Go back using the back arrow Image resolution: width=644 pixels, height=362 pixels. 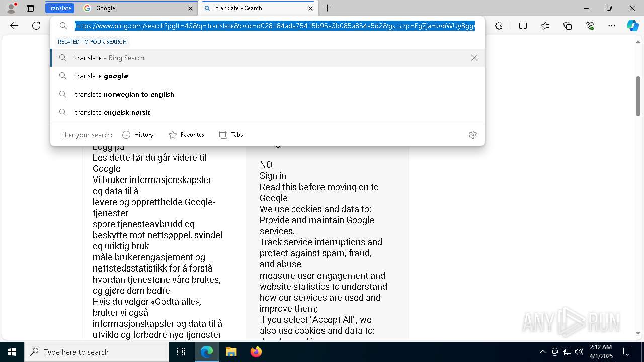[x=14, y=26]
